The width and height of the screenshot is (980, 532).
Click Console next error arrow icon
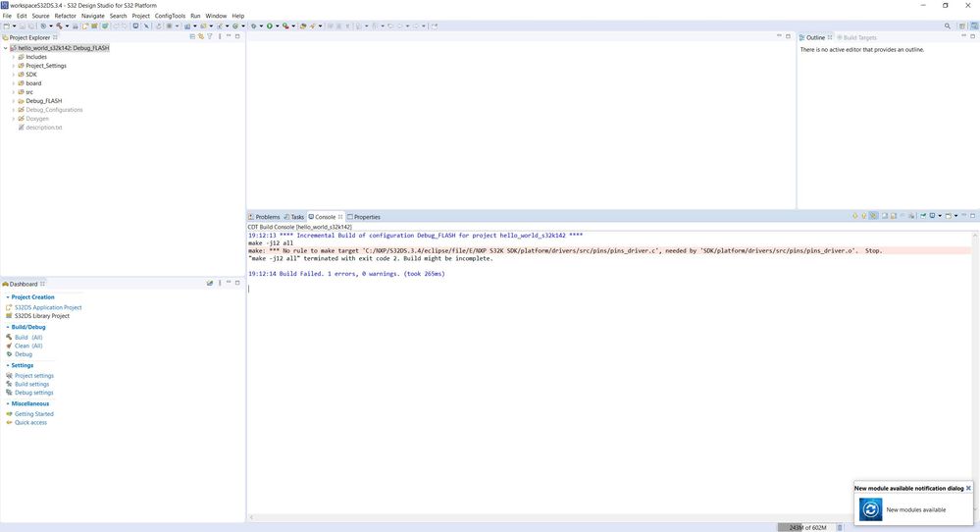[x=855, y=216]
